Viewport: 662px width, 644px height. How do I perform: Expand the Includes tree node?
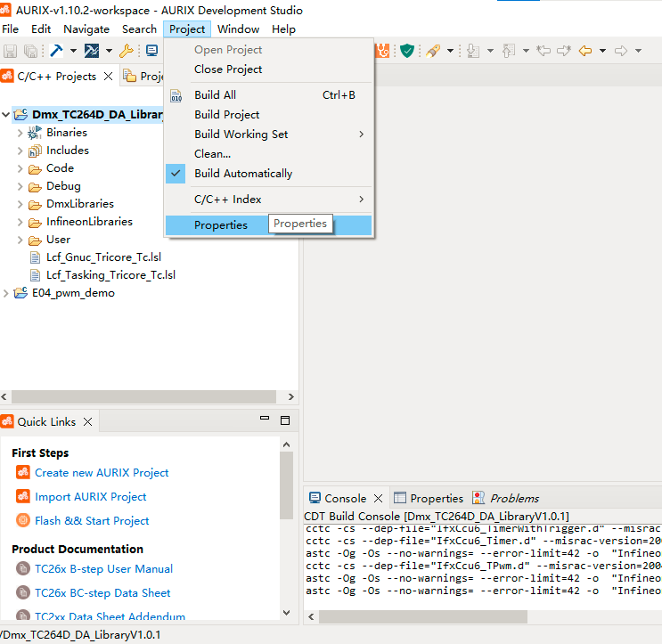pyautogui.click(x=20, y=151)
